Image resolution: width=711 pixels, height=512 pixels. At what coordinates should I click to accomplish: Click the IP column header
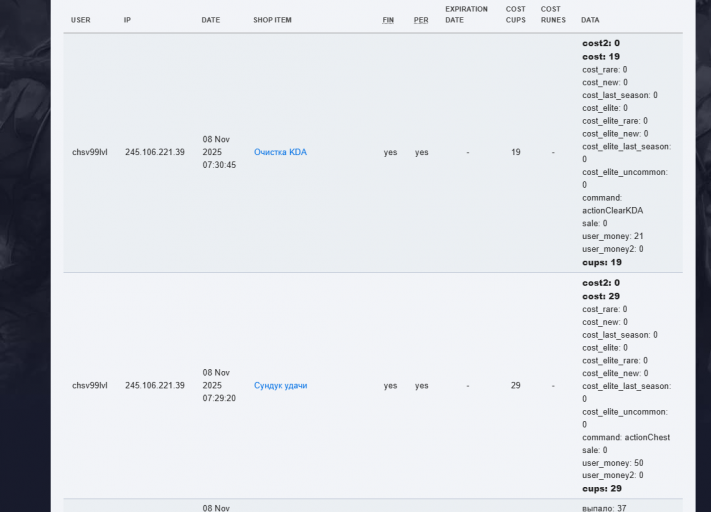pos(127,20)
